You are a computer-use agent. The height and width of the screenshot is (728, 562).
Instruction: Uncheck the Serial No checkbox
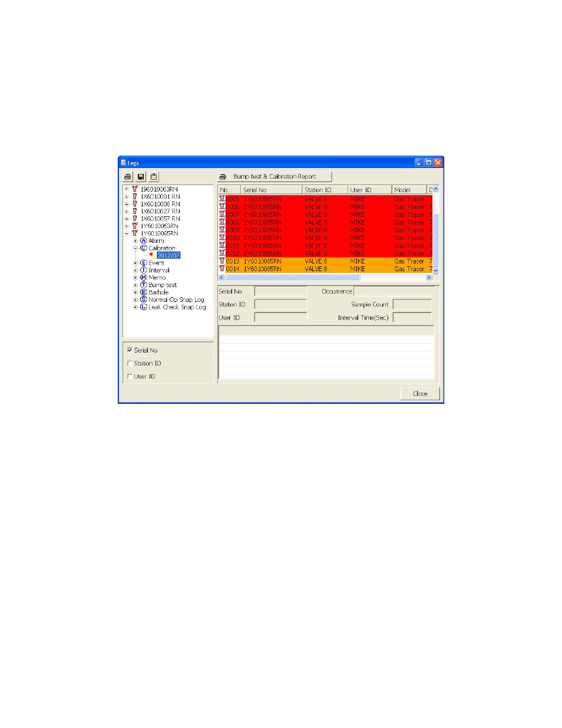pos(130,350)
